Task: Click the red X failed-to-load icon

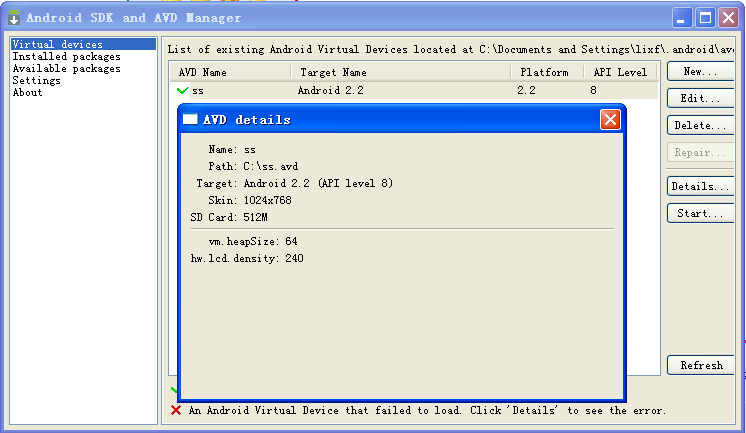Action: click(176, 410)
